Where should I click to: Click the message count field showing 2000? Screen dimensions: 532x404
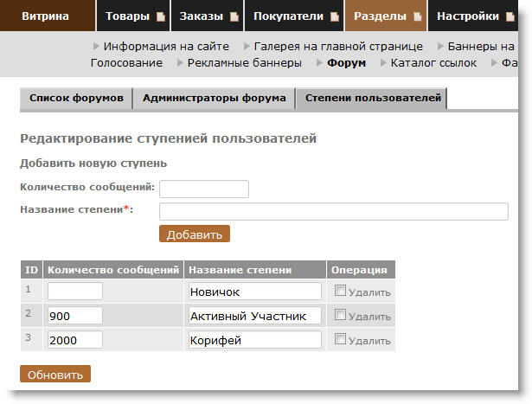[x=75, y=339]
